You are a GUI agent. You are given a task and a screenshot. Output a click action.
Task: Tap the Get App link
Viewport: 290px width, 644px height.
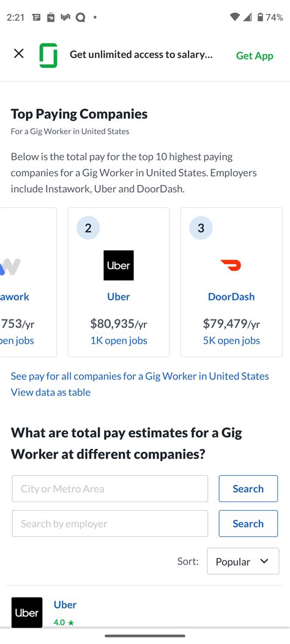255,56
